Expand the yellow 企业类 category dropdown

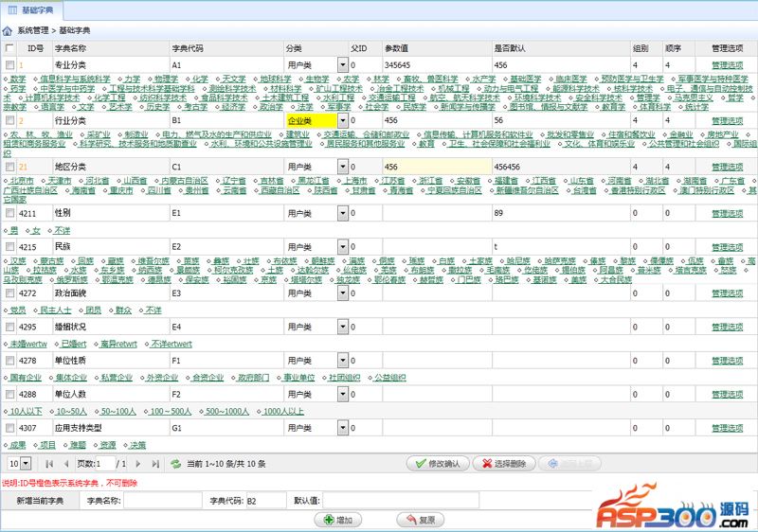[342, 121]
